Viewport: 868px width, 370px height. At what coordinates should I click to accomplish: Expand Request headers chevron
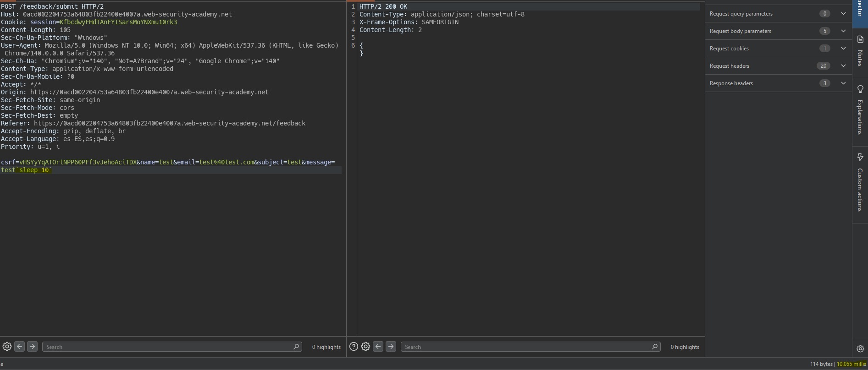[843, 66]
